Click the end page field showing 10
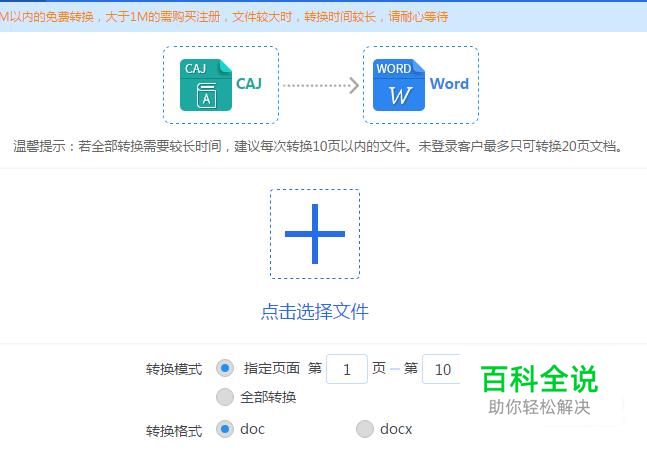This screenshot has width=647, height=450. [441, 369]
